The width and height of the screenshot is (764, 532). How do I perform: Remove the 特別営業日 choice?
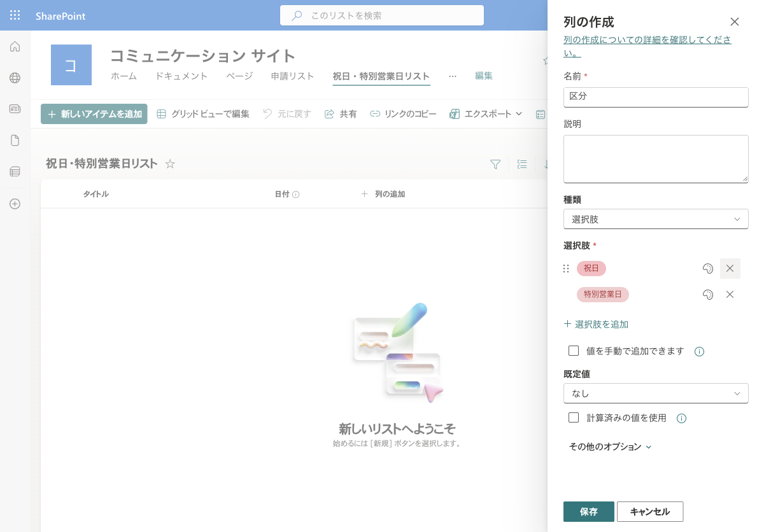coord(730,295)
